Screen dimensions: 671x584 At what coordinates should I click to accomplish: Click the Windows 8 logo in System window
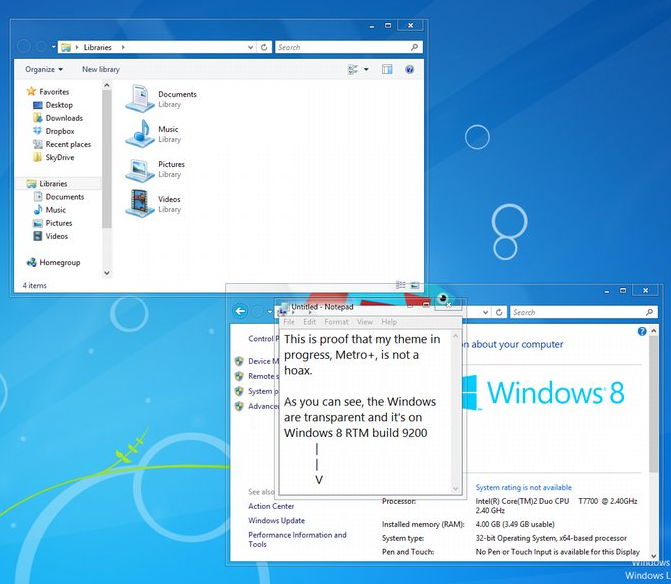543,392
